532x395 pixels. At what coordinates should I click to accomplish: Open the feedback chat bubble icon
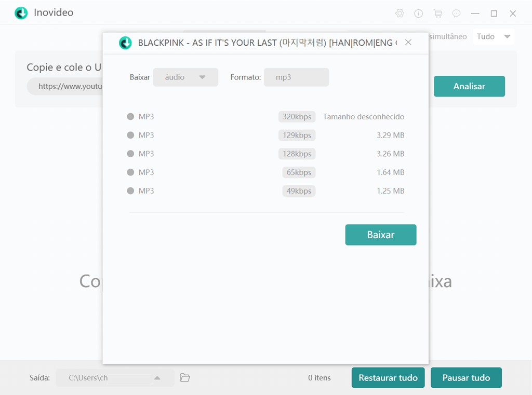(456, 13)
